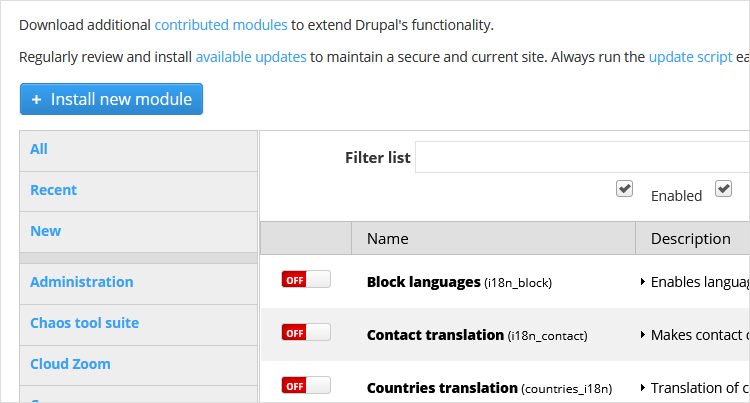Screen dimensions: 750x403
Task: Switch on the Countries translation module
Action: coord(305,385)
